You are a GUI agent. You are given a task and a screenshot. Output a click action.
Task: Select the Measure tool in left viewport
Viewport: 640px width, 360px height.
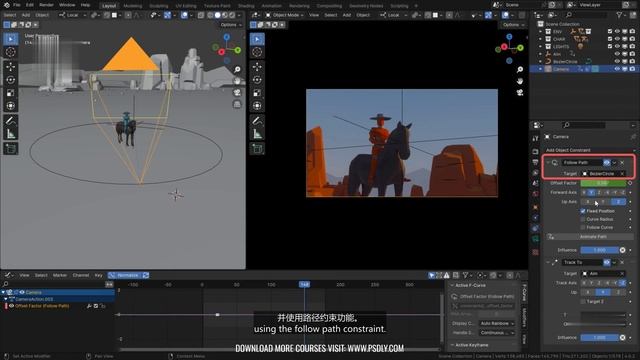[11, 133]
